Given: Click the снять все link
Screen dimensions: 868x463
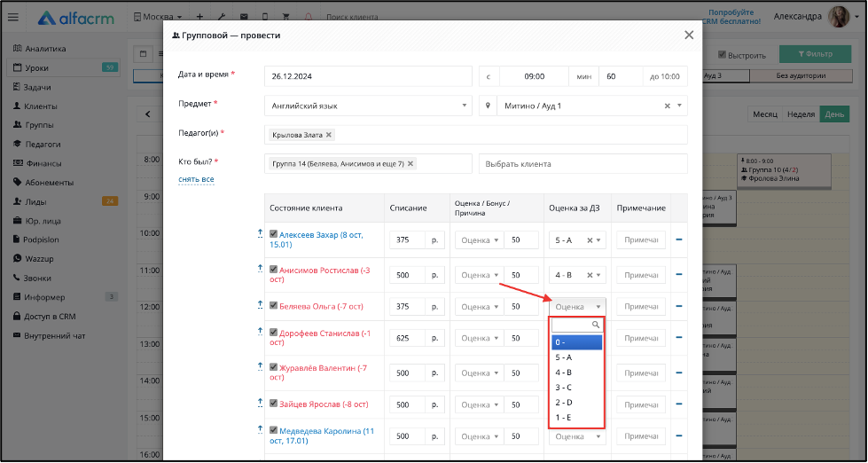Looking at the screenshot, I should (196, 179).
